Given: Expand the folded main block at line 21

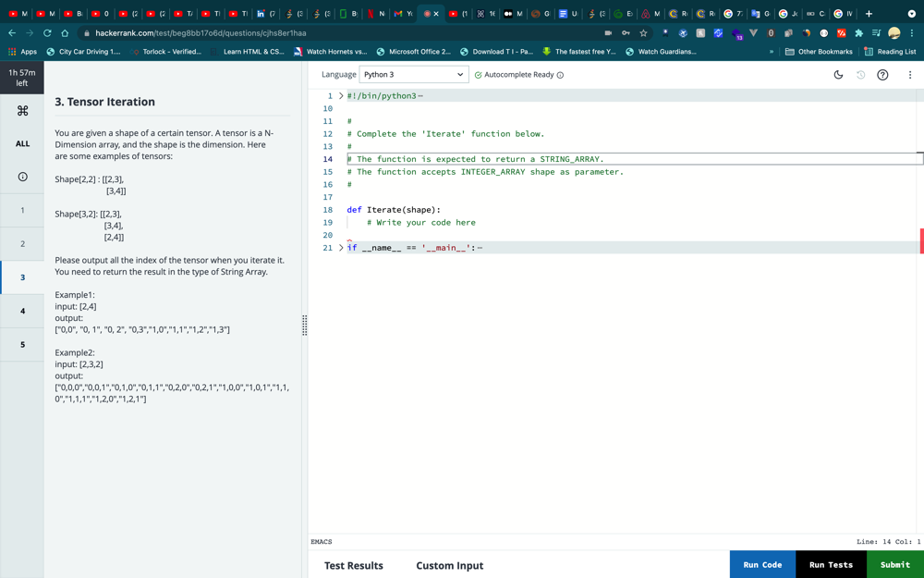Looking at the screenshot, I should point(341,248).
